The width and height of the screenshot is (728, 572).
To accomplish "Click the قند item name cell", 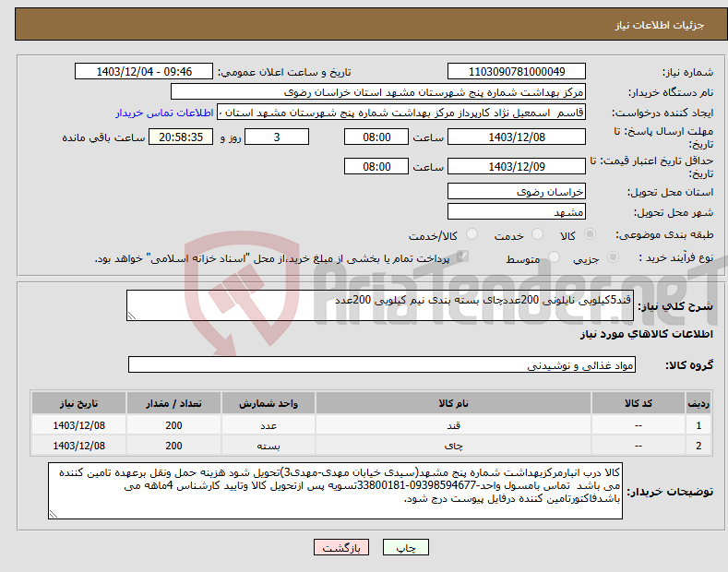I will pyautogui.click(x=453, y=425).
